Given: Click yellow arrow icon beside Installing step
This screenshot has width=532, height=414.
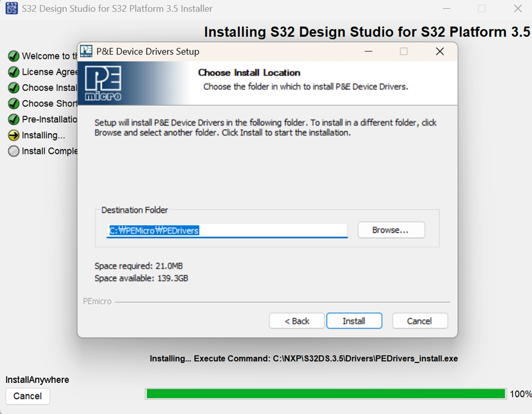Looking at the screenshot, I should coord(14,135).
